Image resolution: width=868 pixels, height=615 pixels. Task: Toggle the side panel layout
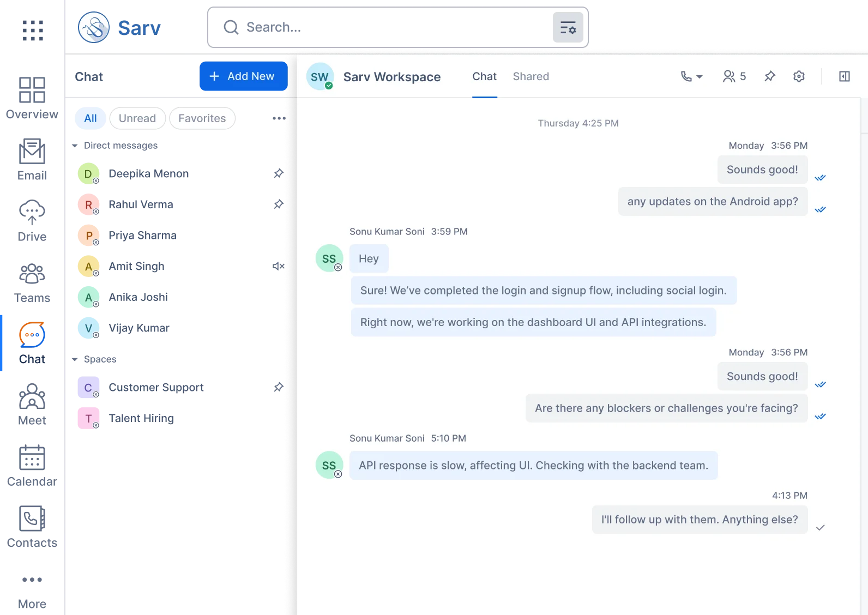click(845, 76)
